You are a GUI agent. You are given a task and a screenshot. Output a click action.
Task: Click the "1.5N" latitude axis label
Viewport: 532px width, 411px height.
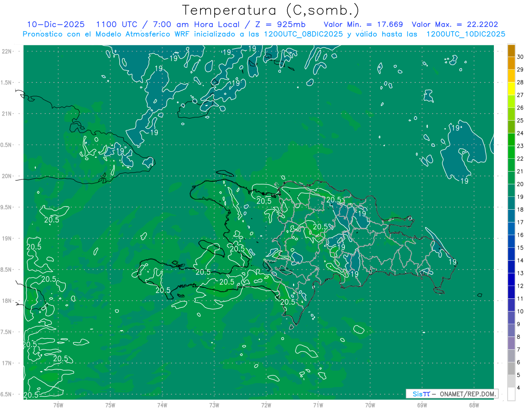click(x=7, y=82)
